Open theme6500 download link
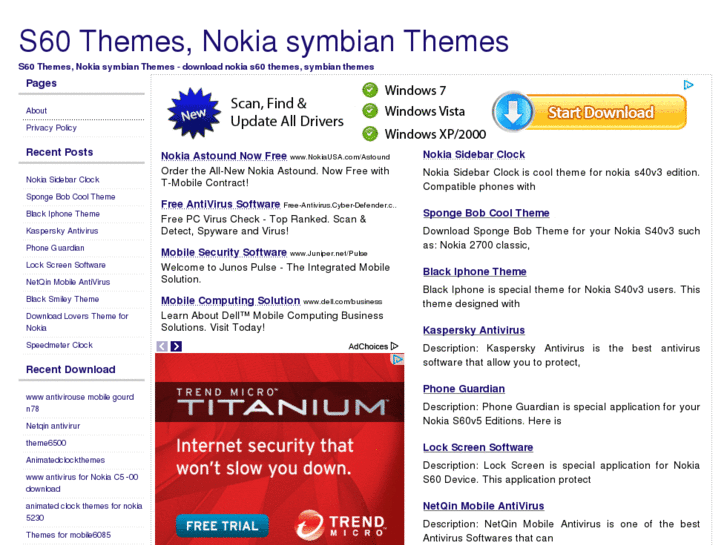The height and width of the screenshot is (545, 727). pyautogui.click(x=46, y=443)
